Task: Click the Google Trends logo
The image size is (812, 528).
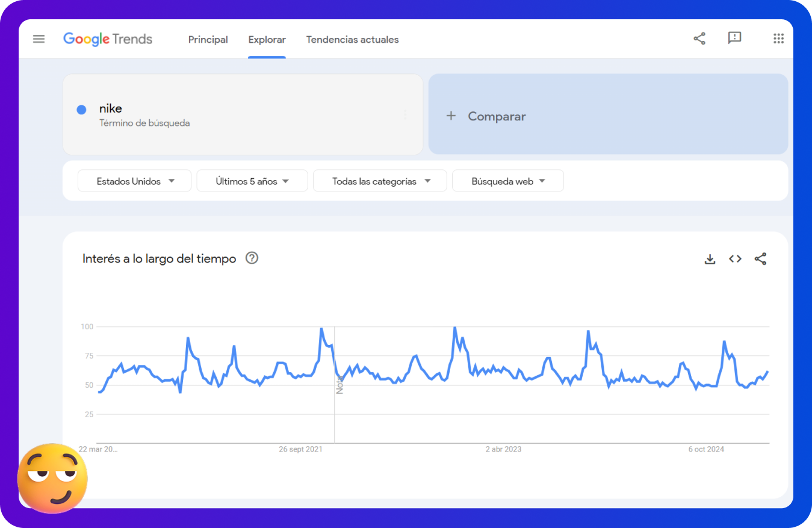Action: (108, 39)
